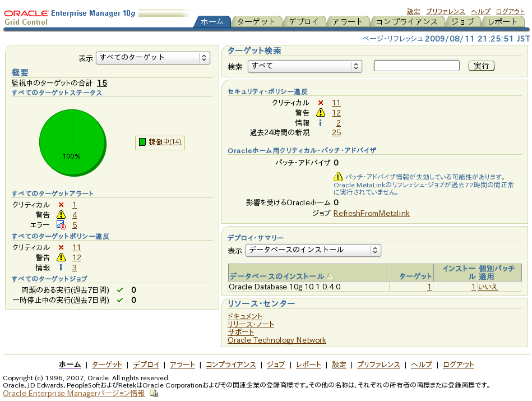Open the レポート tab

point(502,22)
